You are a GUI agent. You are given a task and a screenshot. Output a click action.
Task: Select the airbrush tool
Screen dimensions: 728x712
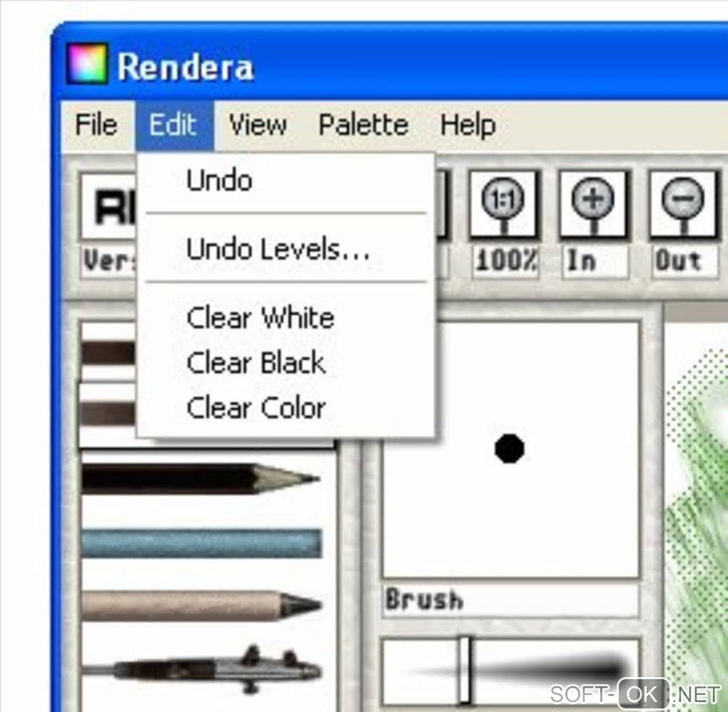tap(201, 670)
